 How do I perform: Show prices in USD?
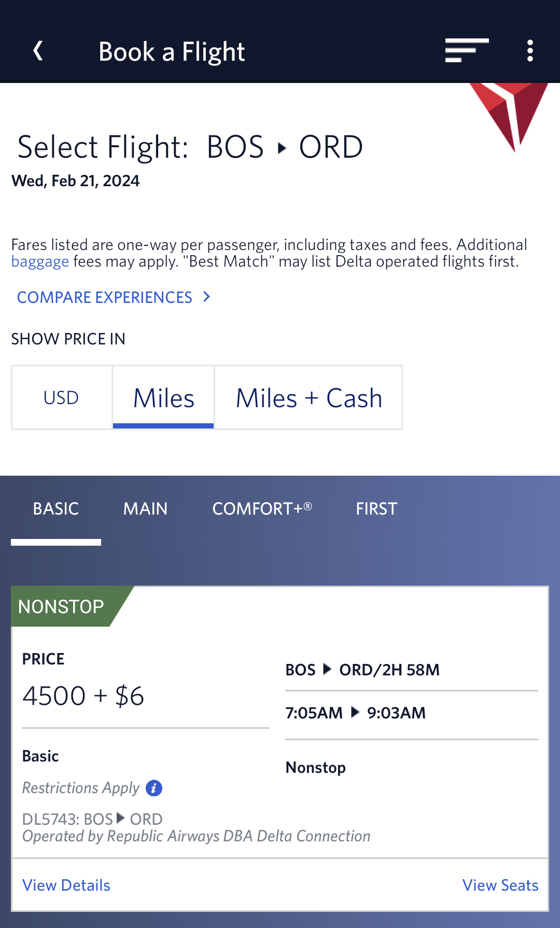click(x=61, y=398)
